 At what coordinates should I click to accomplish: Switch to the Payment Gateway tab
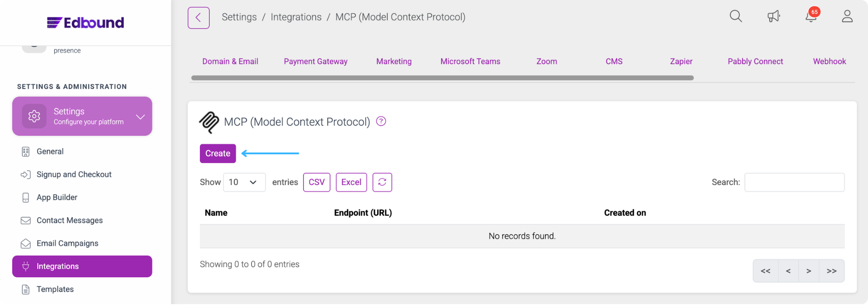pyautogui.click(x=316, y=62)
